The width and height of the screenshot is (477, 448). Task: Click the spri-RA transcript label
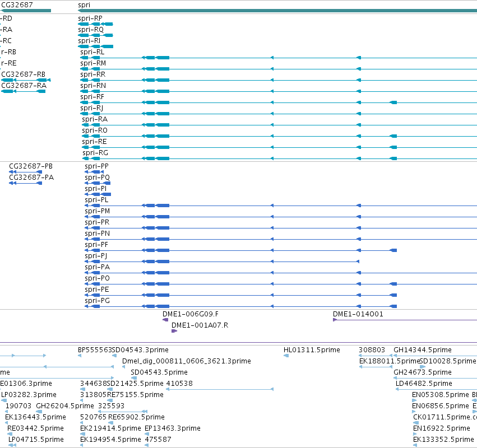pyautogui.click(x=95, y=119)
